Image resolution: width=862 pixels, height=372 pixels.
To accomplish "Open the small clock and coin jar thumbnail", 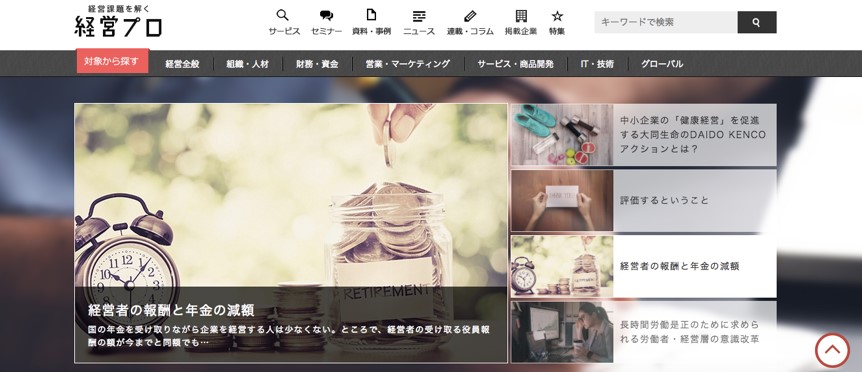I will click(562, 266).
